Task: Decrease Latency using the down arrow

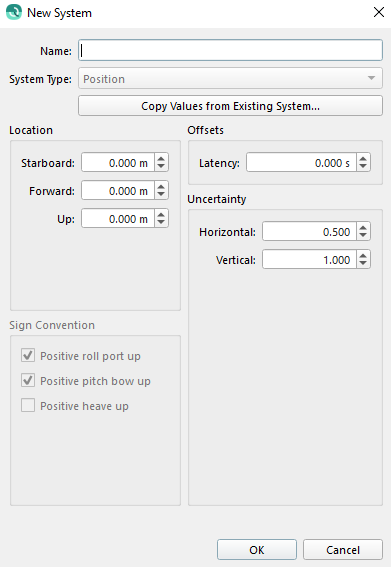Action: tap(363, 167)
